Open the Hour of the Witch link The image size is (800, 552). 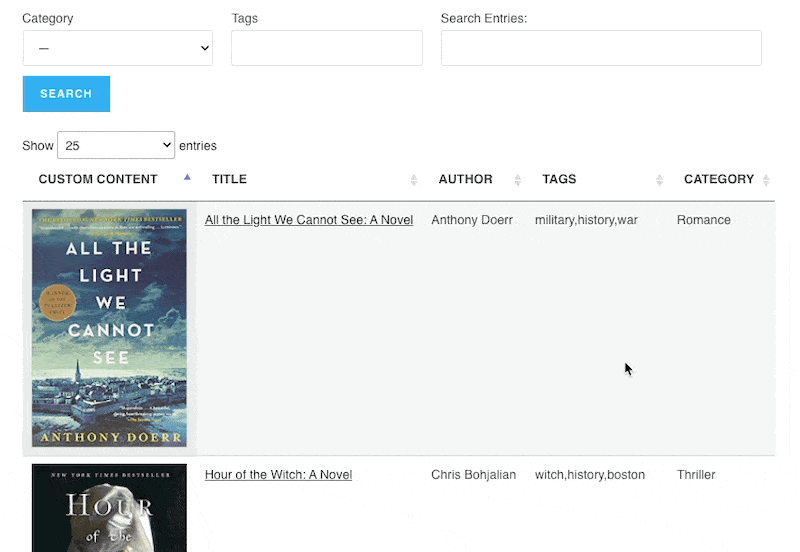point(278,475)
